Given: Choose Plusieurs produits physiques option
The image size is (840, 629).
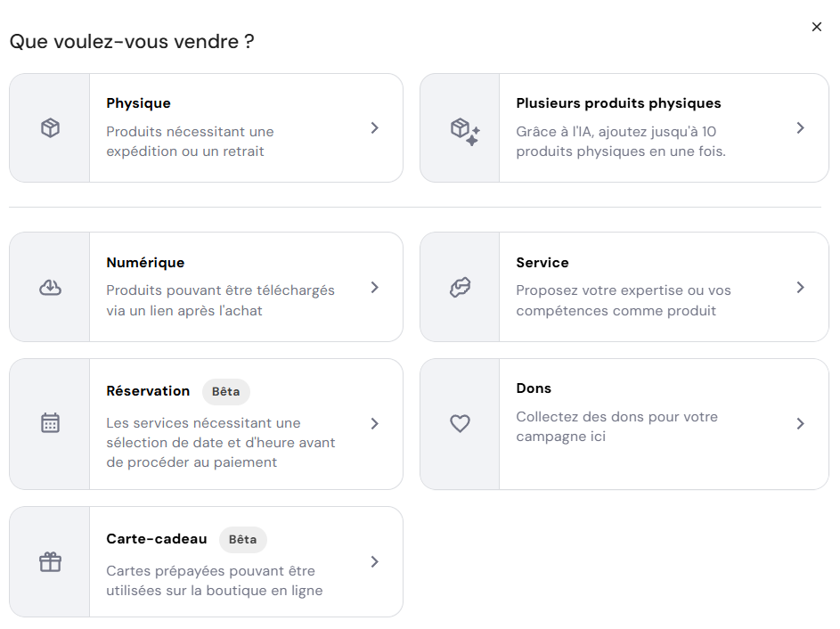Looking at the screenshot, I should point(624,127).
